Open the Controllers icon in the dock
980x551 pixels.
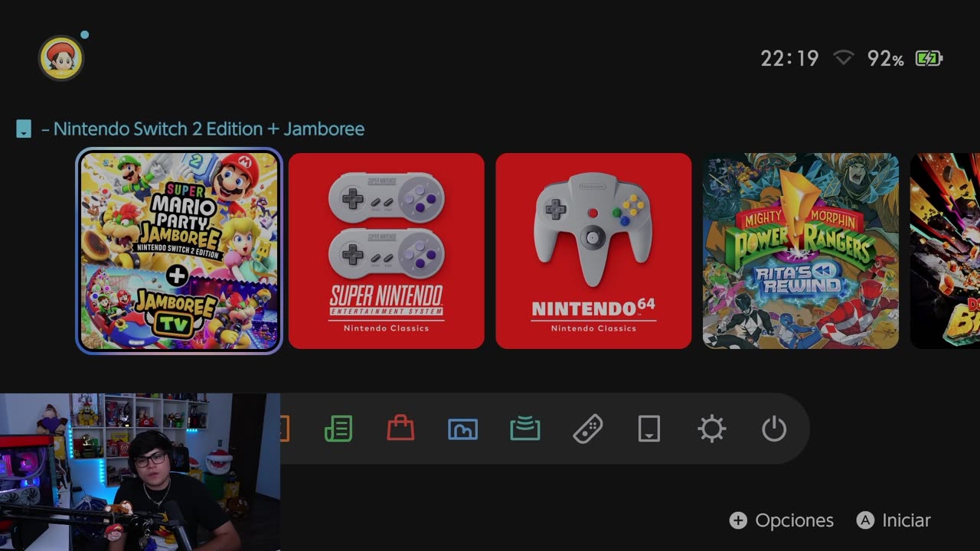(x=587, y=429)
